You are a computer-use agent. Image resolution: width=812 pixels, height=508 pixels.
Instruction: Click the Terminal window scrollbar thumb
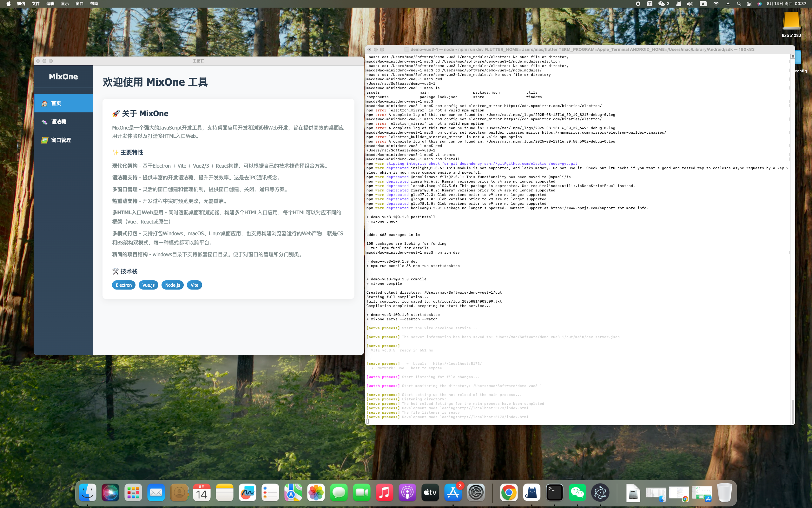pyautogui.click(x=793, y=412)
